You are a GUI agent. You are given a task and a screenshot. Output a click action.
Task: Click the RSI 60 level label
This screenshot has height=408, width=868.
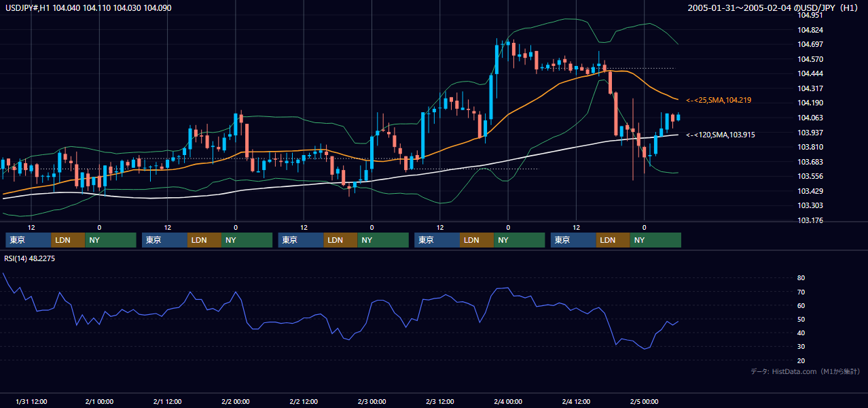click(801, 305)
